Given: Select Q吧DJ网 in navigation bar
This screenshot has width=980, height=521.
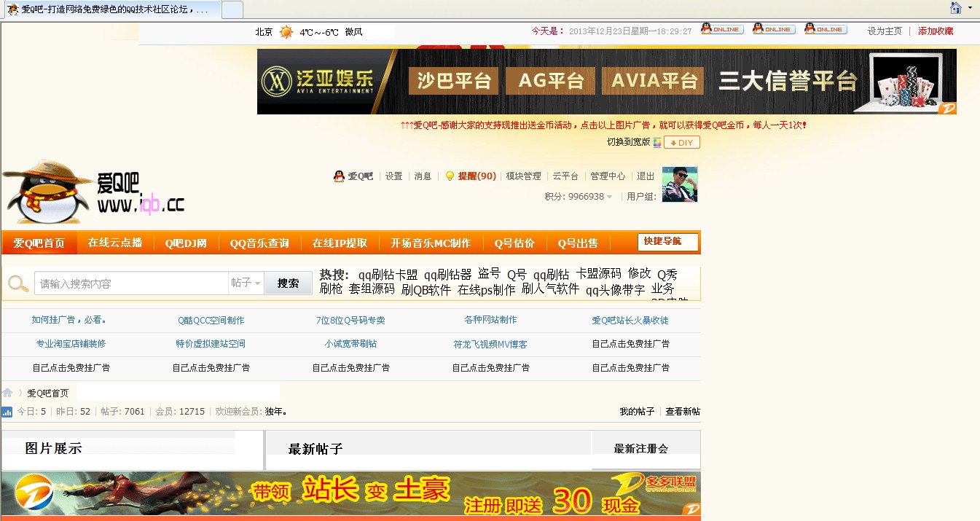Looking at the screenshot, I should pos(186,243).
